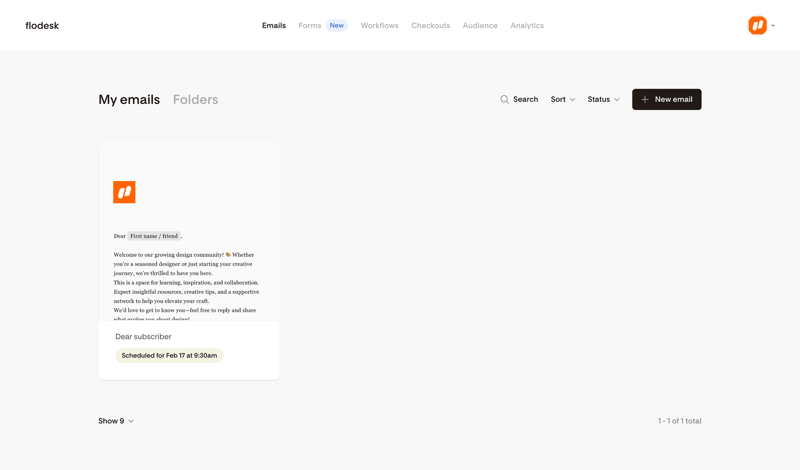The width and height of the screenshot is (800, 470).
Task: Click the '1 - 1 of 1 total' count
Action: (679, 421)
